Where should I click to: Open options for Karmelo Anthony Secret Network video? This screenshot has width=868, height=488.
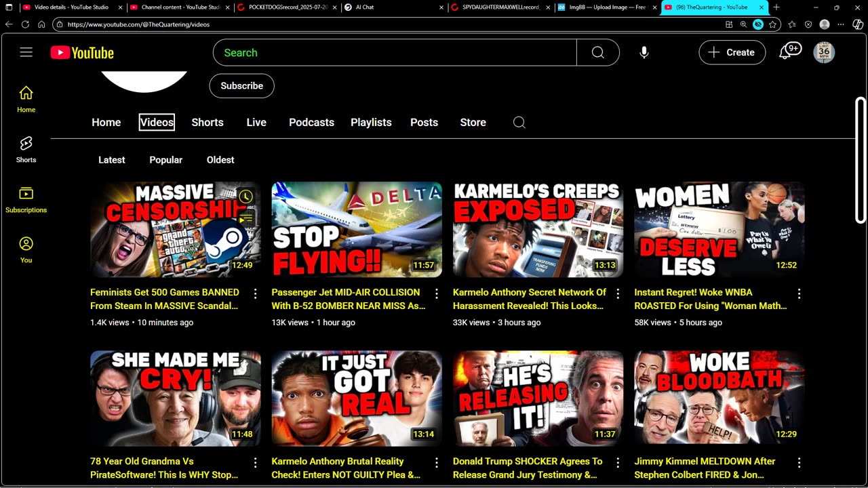coord(618,293)
